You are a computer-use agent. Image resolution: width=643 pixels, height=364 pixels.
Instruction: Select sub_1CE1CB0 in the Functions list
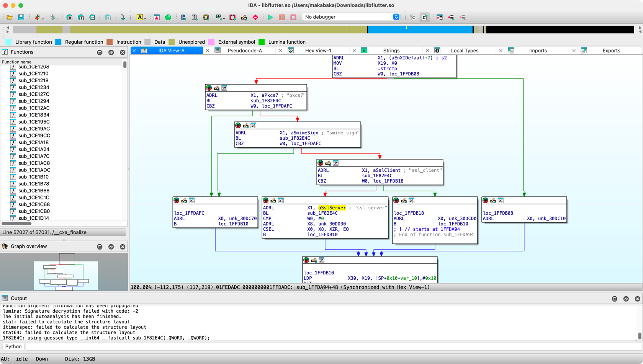click(x=34, y=211)
